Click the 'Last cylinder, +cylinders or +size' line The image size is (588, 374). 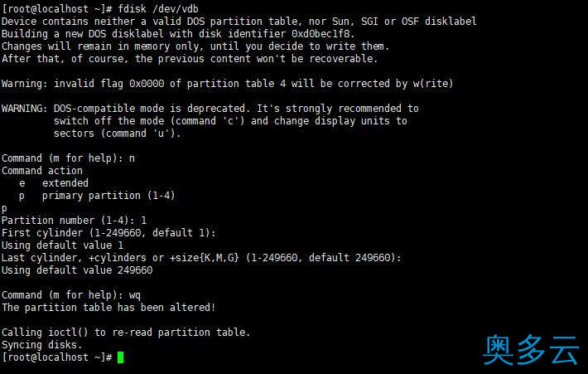click(x=201, y=258)
